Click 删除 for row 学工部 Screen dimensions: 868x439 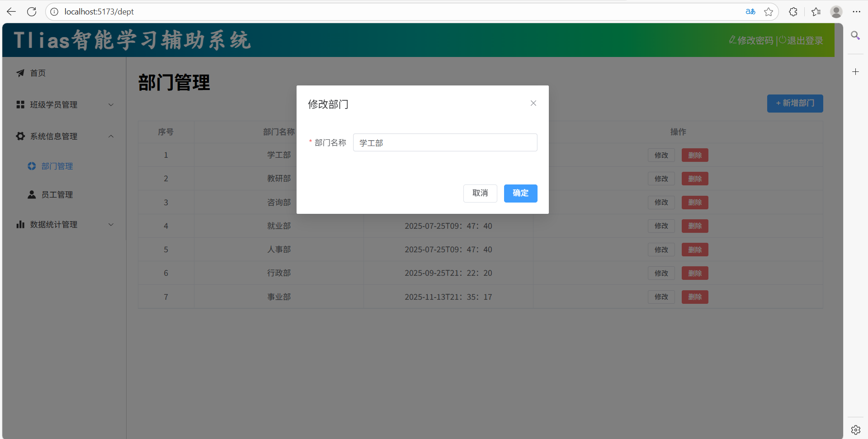click(x=695, y=155)
